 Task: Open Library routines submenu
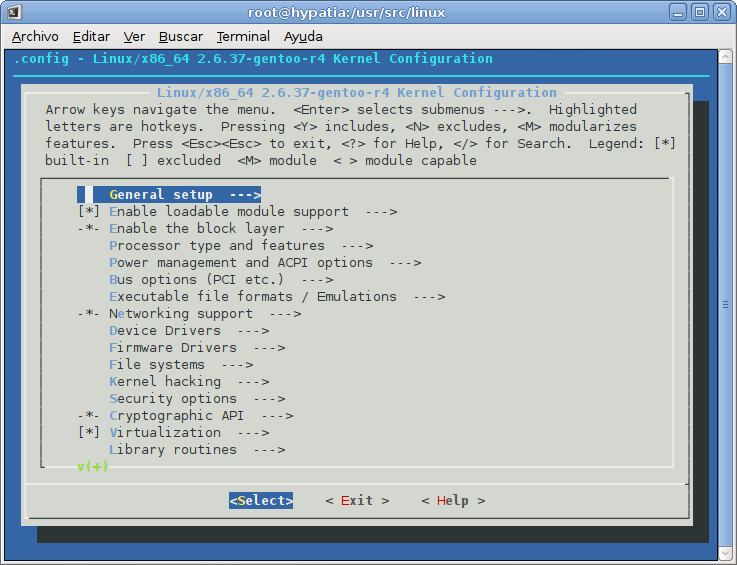[x=197, y=450]
